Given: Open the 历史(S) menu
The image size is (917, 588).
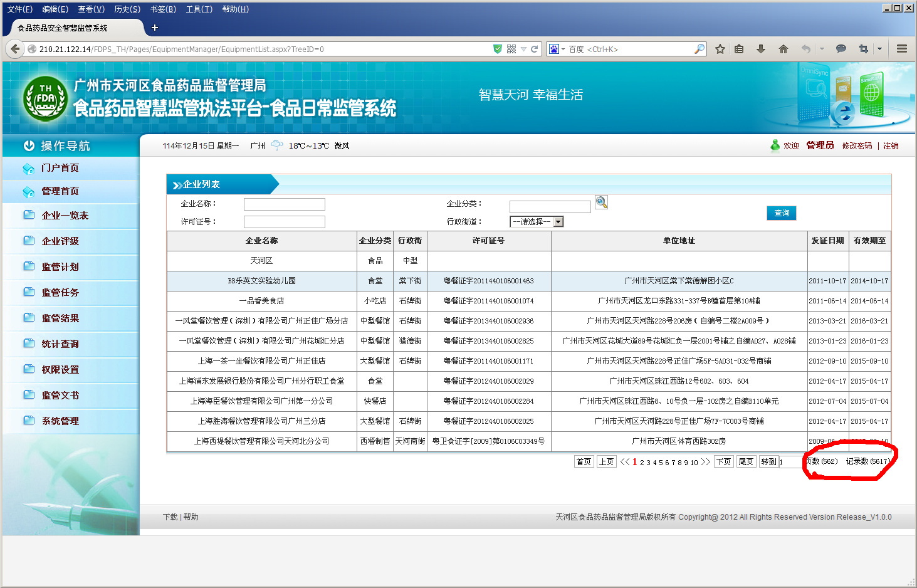Looking at the screenshot, I should click(127, 9).
